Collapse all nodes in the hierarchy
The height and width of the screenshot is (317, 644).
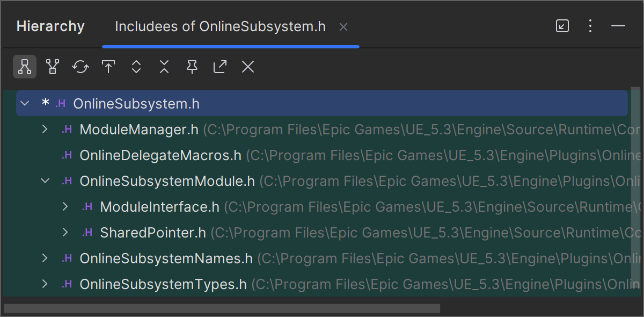tap(164, 67)
